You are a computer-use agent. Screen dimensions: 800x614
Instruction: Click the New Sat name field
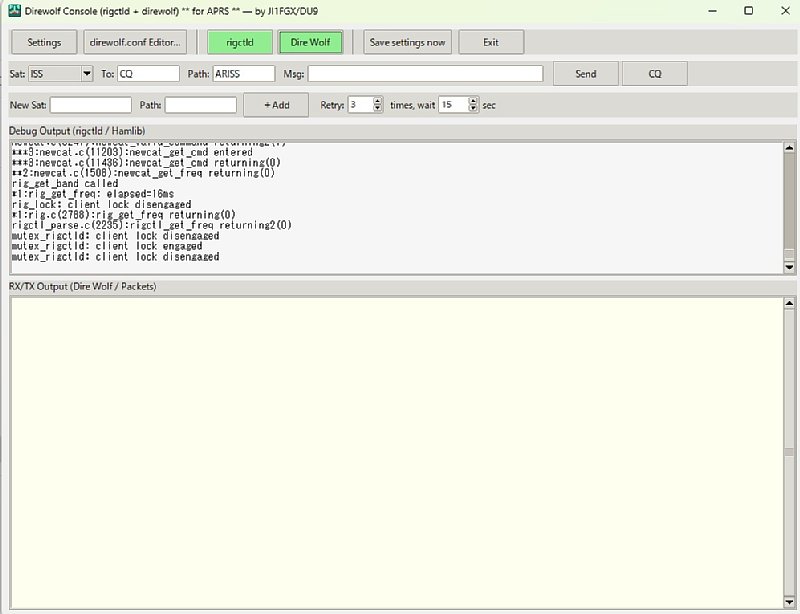tap(91, 105)
